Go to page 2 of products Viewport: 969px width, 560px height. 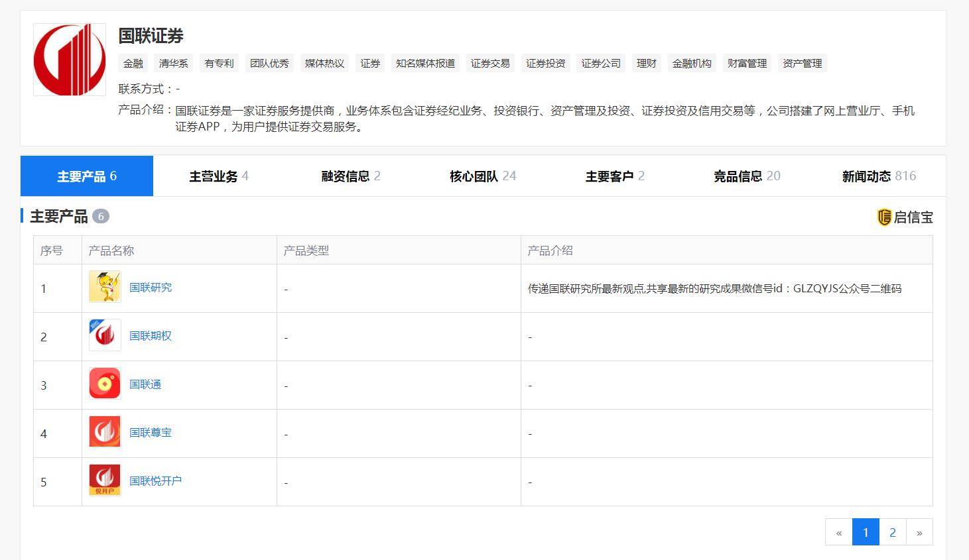(893, 532)
